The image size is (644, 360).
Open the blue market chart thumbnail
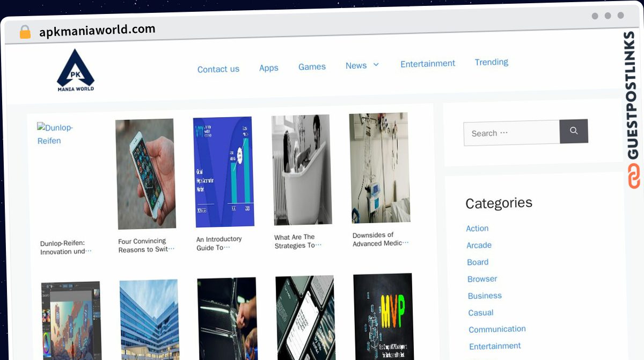tap(223, 172)
